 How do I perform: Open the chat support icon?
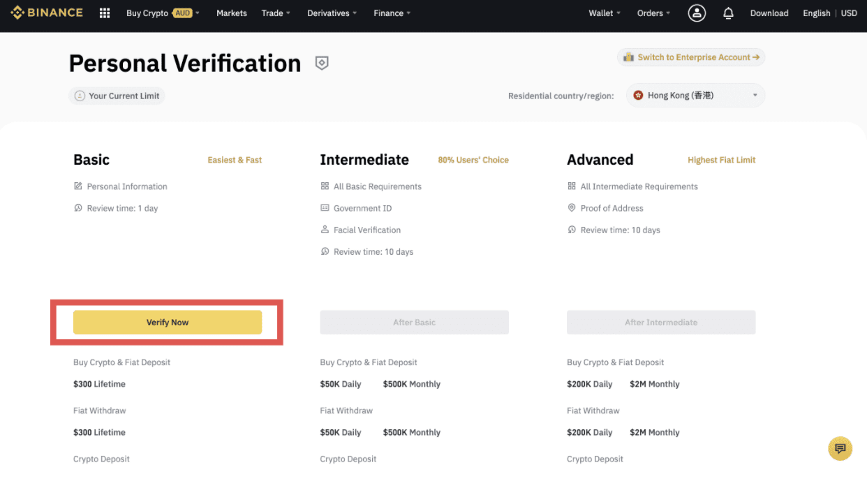point(840,448)
